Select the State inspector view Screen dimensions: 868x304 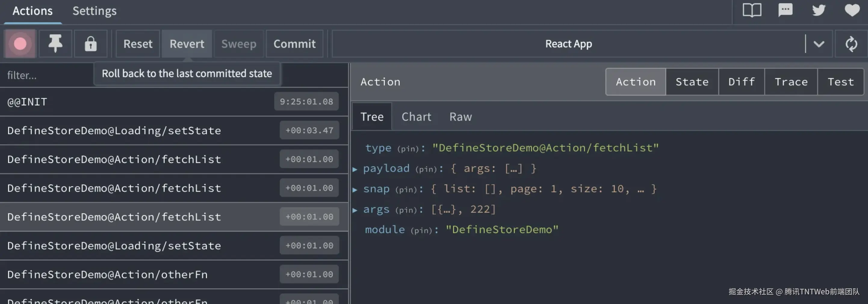[x=692, y=82]
